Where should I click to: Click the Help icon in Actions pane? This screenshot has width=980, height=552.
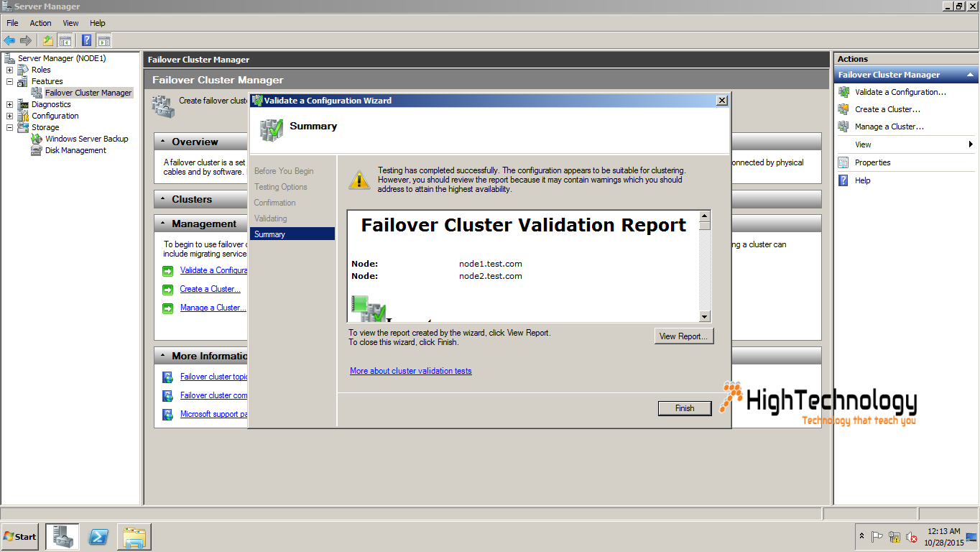[843, 180]
